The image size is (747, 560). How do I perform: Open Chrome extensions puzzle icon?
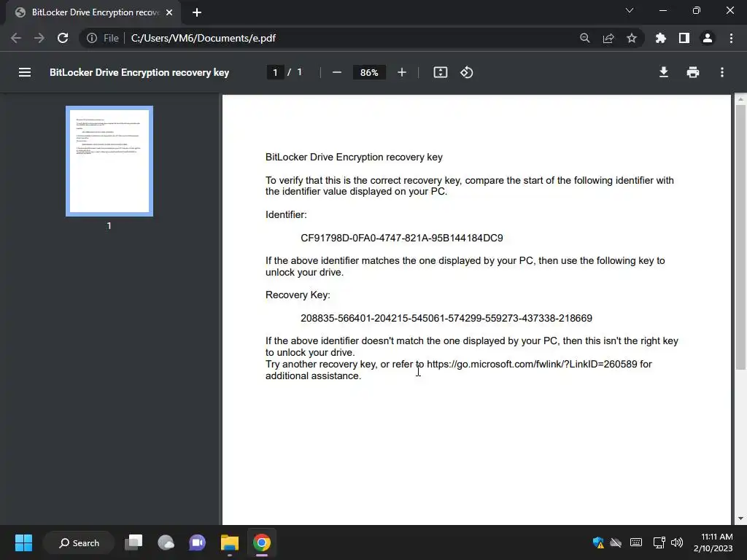coord(660,38)
